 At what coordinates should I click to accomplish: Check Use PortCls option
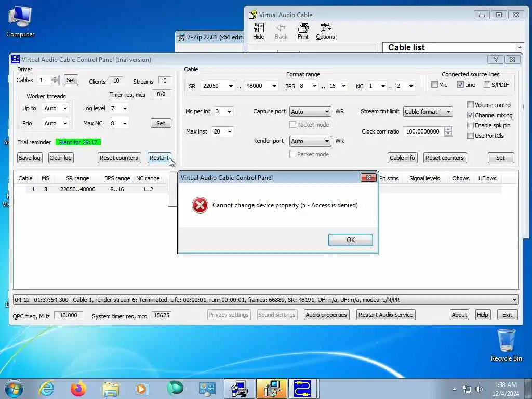(x=470, y=136)
